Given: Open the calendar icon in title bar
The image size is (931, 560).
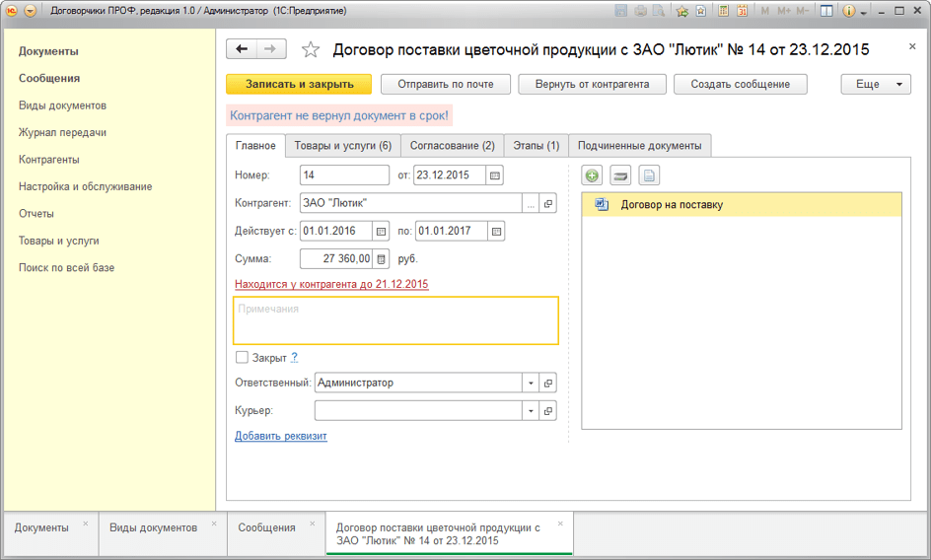Looking at the screenshot, I should click(x=742, y=11).
